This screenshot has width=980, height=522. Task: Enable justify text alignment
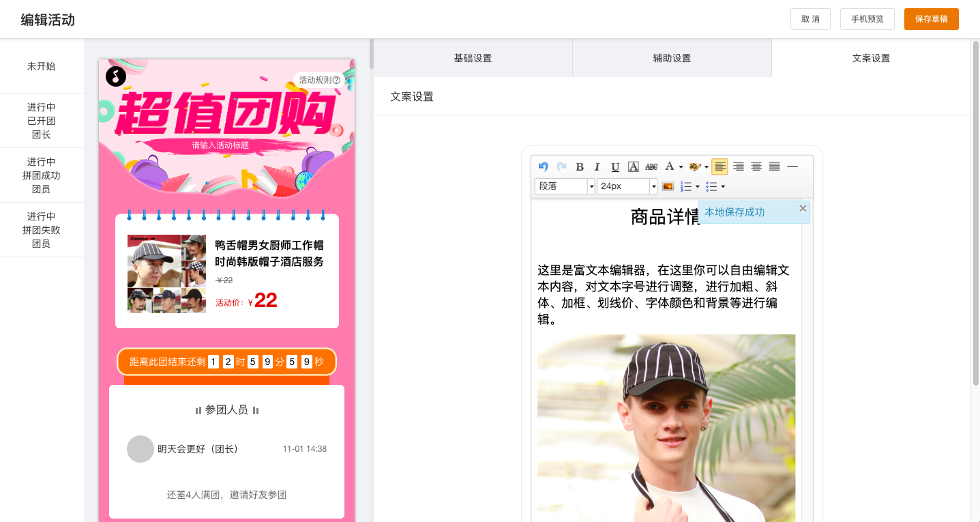pyautogui.click(x=774, y=166)
